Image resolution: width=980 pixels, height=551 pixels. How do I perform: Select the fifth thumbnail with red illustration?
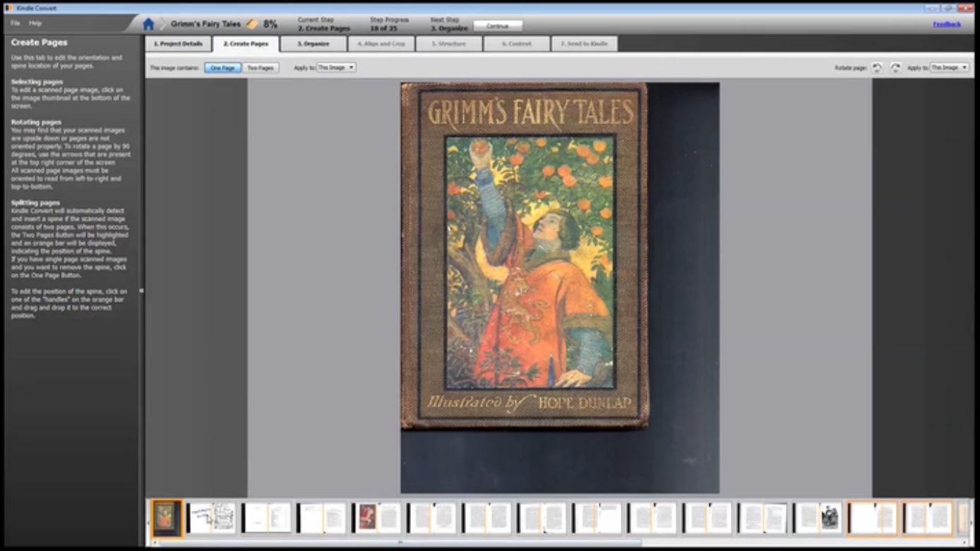tap(376, 518)
